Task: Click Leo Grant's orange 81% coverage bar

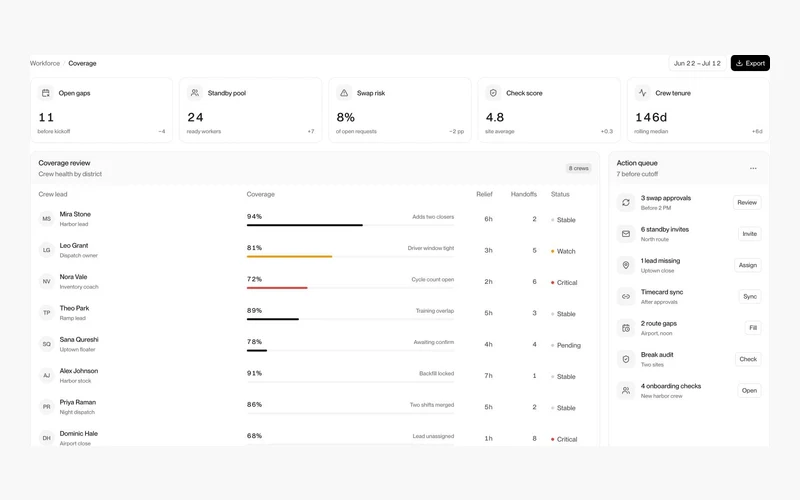Action: point(289,257)
